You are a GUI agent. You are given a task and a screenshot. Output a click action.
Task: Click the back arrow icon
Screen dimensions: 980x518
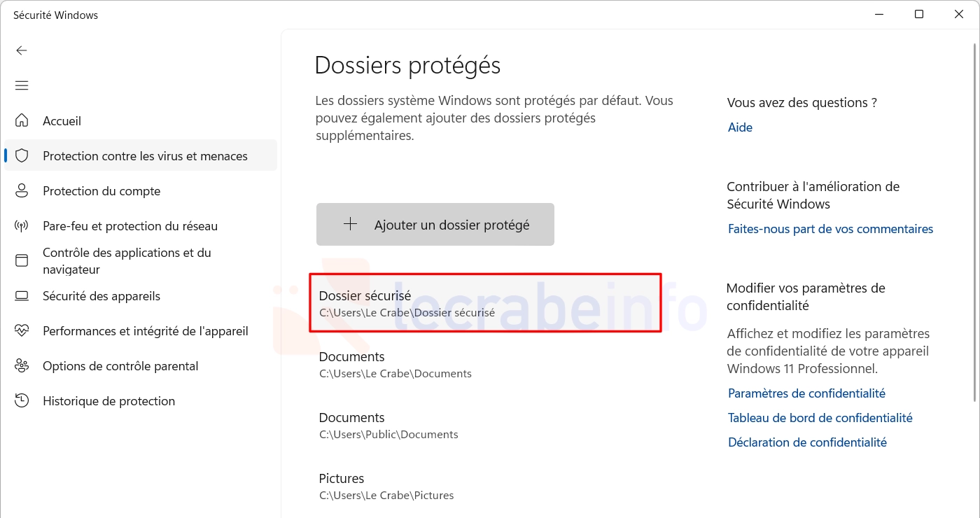[22, 50]
